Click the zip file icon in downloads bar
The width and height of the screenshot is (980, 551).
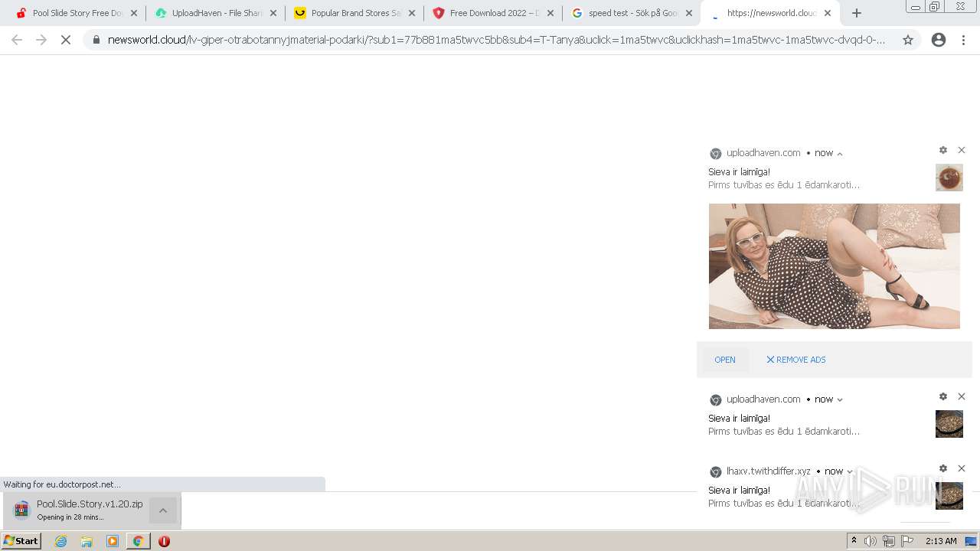21,510
